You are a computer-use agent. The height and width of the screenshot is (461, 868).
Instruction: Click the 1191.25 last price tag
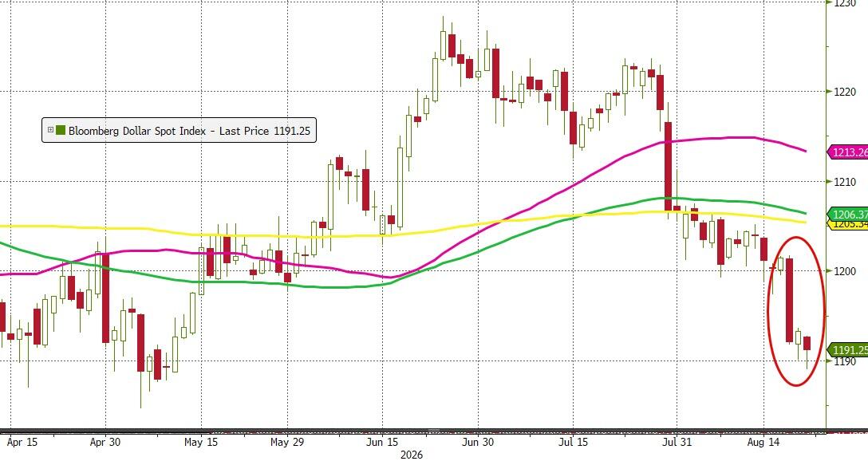849,350
